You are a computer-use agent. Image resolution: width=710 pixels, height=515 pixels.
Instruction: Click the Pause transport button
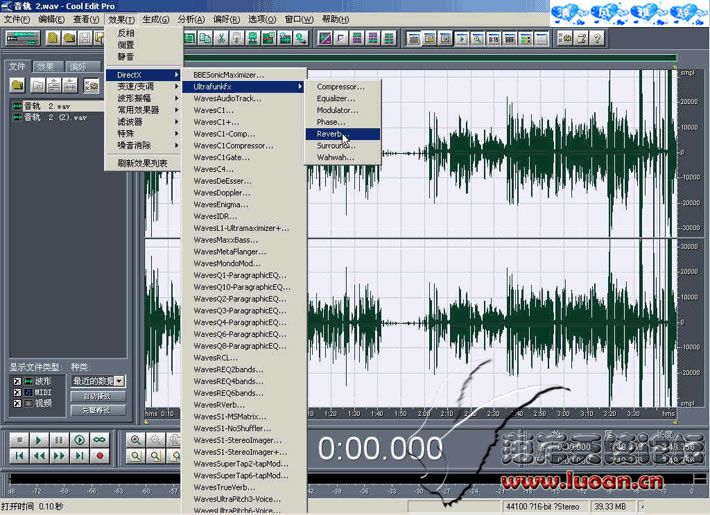(x=59, y=440)
